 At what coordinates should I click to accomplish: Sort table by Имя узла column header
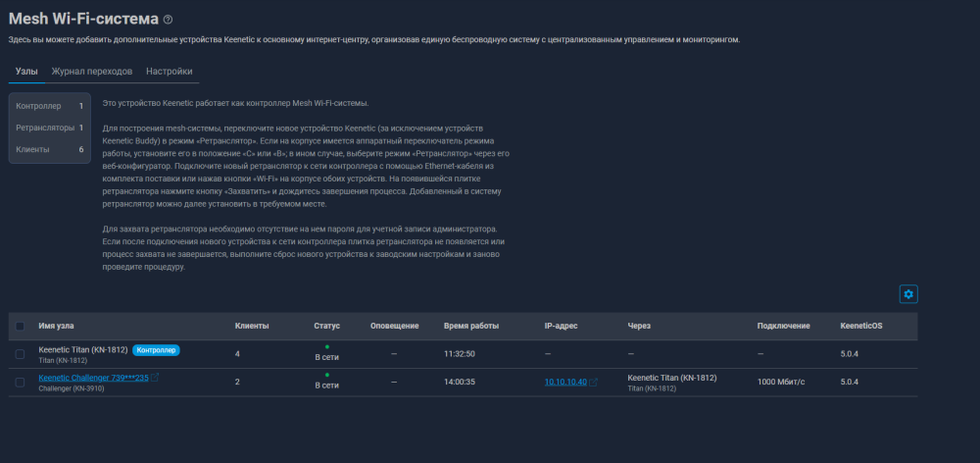click(x=56, y=326)
